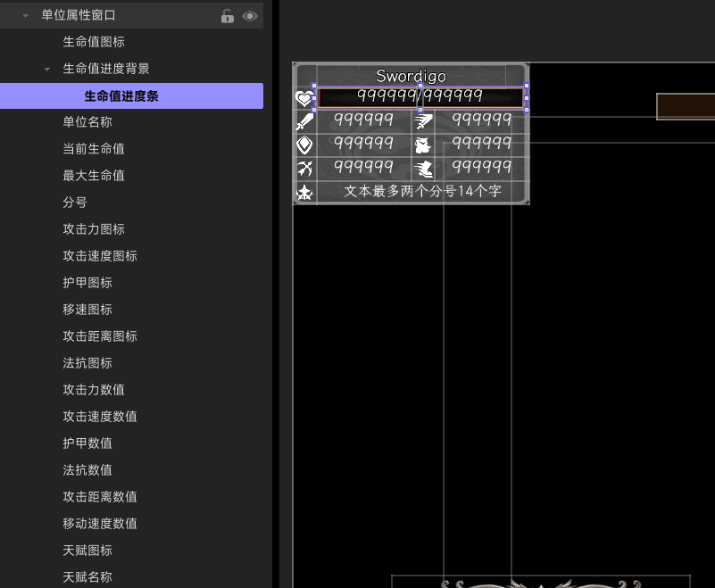Screen dimensions: 715x588
Task: Click the winged boot move speed icon
Action: click(423, 169)
